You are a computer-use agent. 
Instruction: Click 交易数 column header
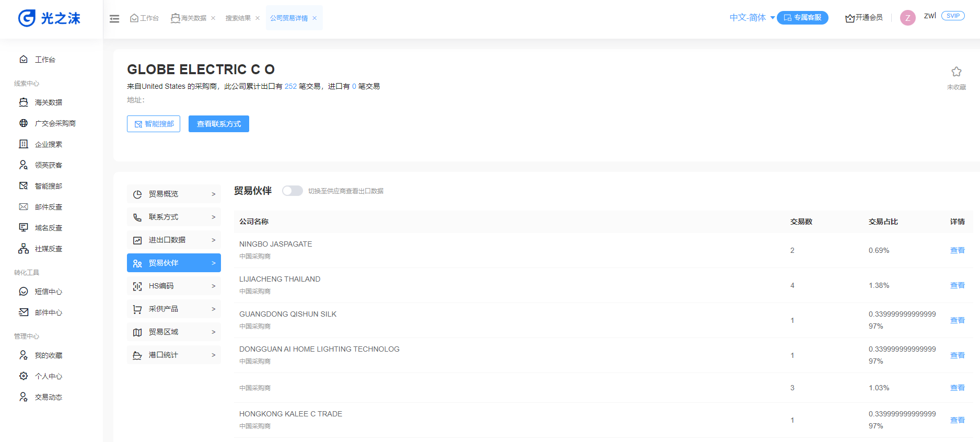point(801,222)
